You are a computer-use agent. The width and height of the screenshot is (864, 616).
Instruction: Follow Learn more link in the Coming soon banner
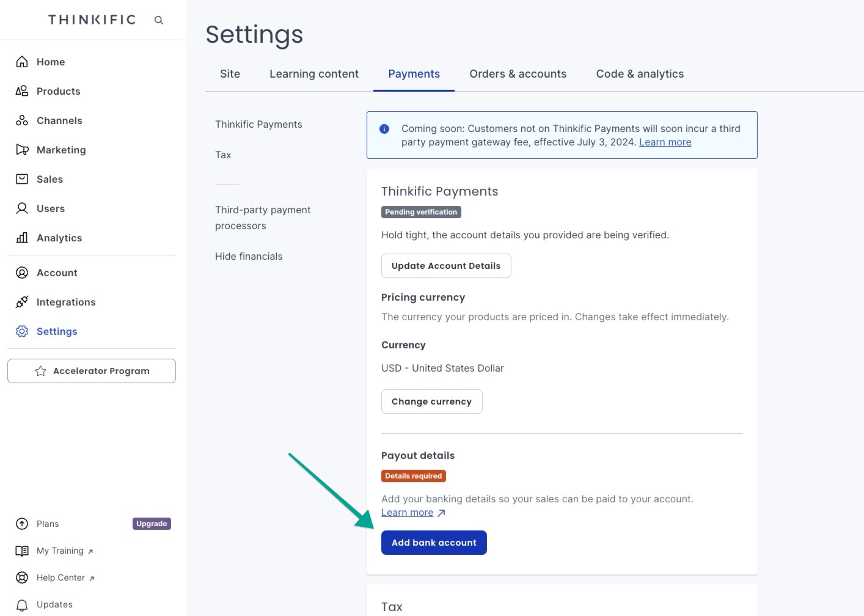[665, 142]
